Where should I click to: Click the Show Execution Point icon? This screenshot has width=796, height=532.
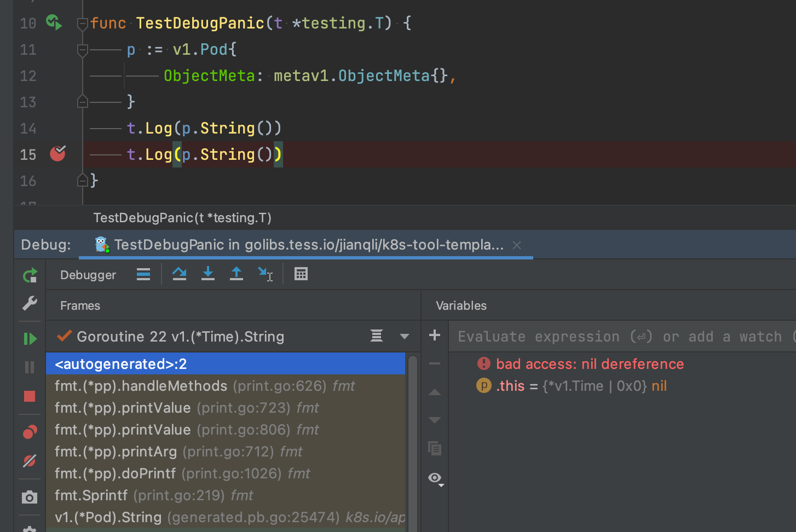(143, 274)
